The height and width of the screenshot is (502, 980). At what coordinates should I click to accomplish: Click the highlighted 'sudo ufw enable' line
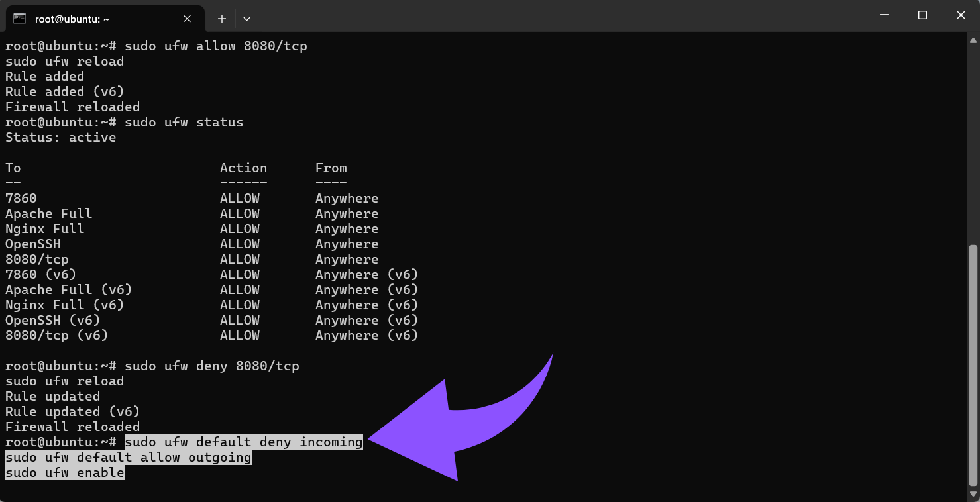[64, 472]
